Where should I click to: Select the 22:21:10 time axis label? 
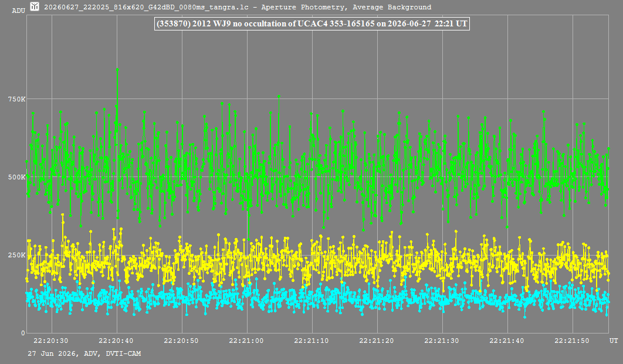(311, 341)
